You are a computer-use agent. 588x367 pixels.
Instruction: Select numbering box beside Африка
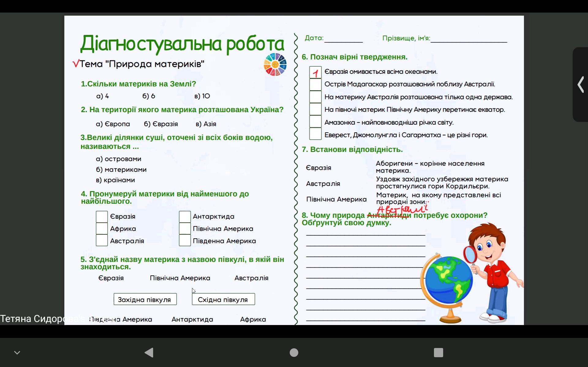102,229
